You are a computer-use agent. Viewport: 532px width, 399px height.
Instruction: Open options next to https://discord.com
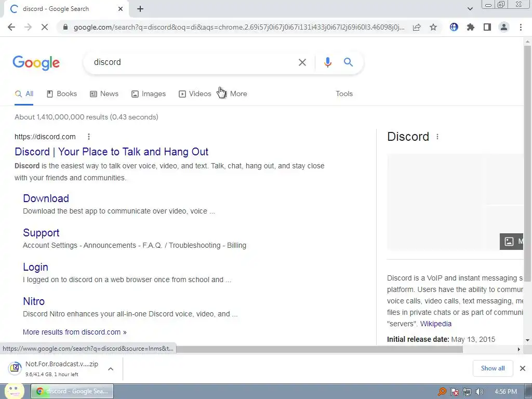[88, 137]
